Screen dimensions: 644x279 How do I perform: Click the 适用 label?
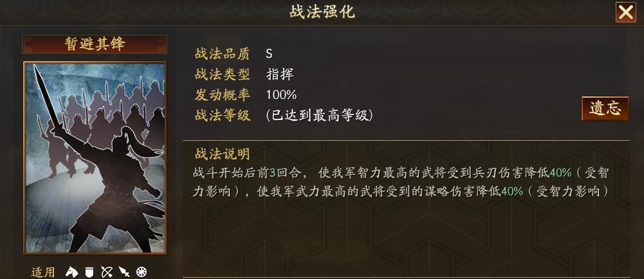click(43, 272)
